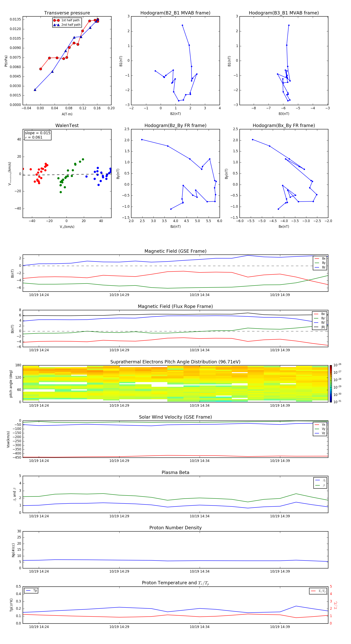This screenshot has height=644, width=351.
Task: Click the Vz legend entry
Action: (320, 433)
